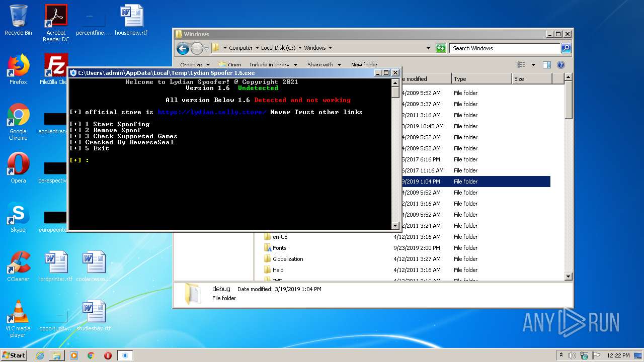The image size is (644, 362).
Task: Expand the views options dropdown arrow
Action: click(x=533, y=65)
